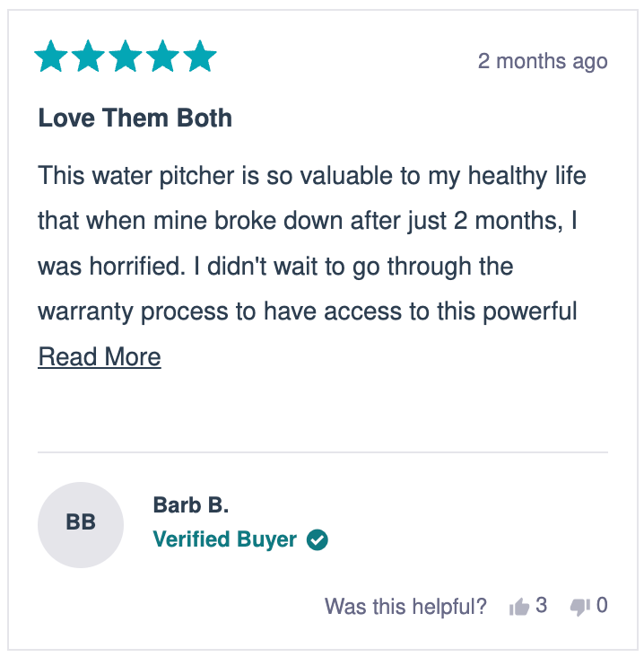This screenshot has width=644, height=657.
Task: Click the third rating star
Action: 126,56
